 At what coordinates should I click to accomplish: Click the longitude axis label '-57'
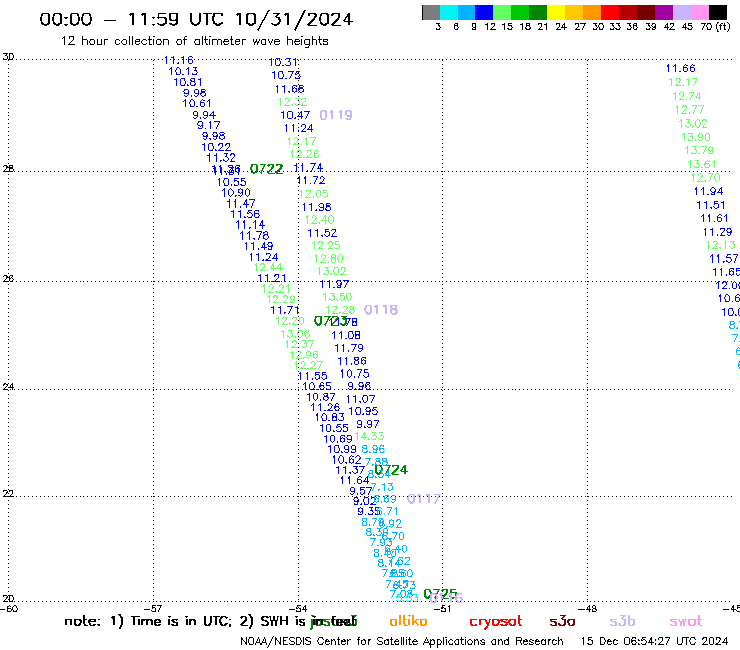(153, 609)
